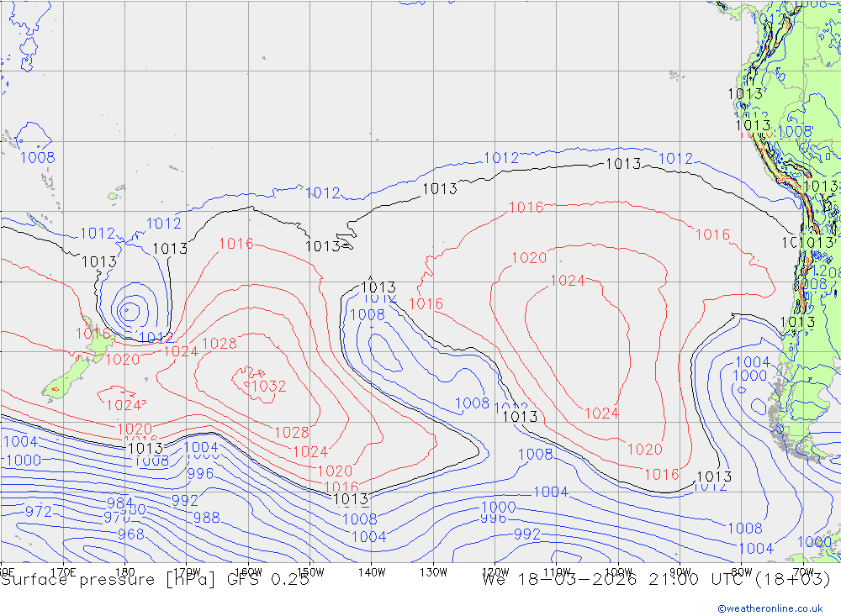Click the 90W longitude axis label

coord(680,572)
